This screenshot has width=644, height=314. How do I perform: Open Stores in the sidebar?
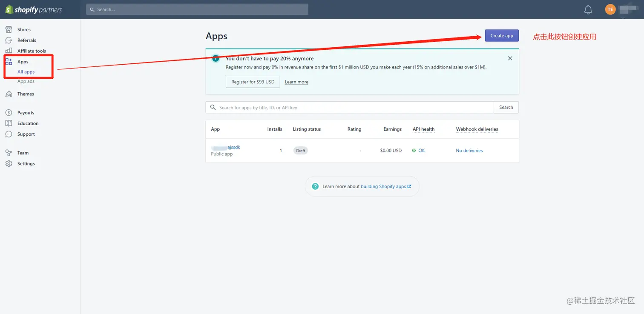point(24,29)
